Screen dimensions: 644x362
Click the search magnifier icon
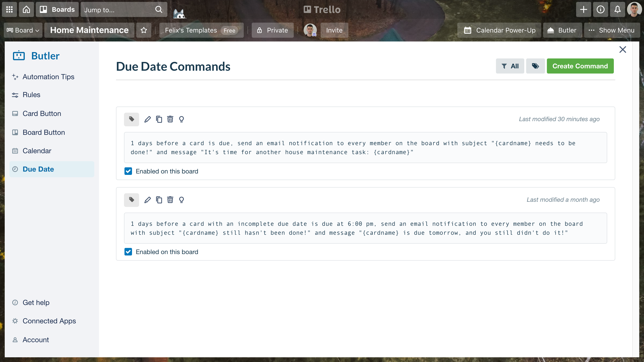click(x=159, y=9)
